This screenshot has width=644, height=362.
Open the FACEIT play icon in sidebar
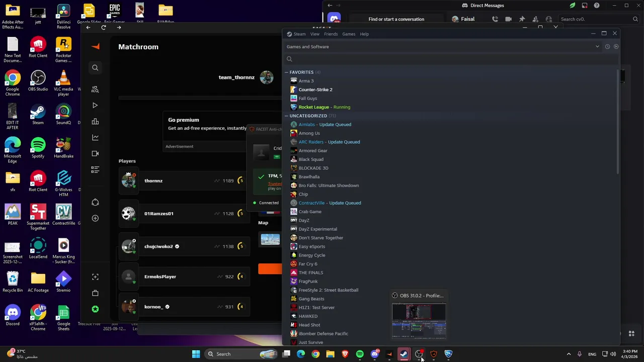pyautogui.click(x=95, y=105)
